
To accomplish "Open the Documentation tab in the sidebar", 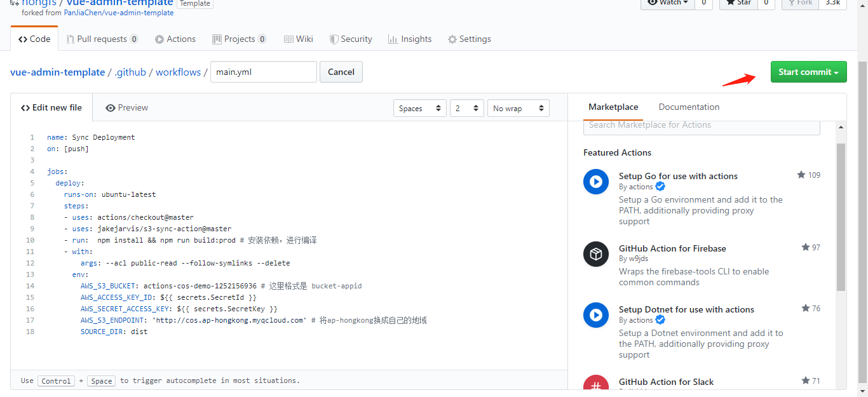I will (689, 107).
